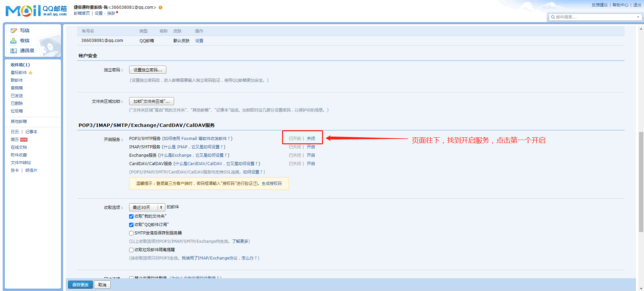This screenshot has width=644, height=291.
Task: Open the Trash spam folder
Action: click(17, 111)
